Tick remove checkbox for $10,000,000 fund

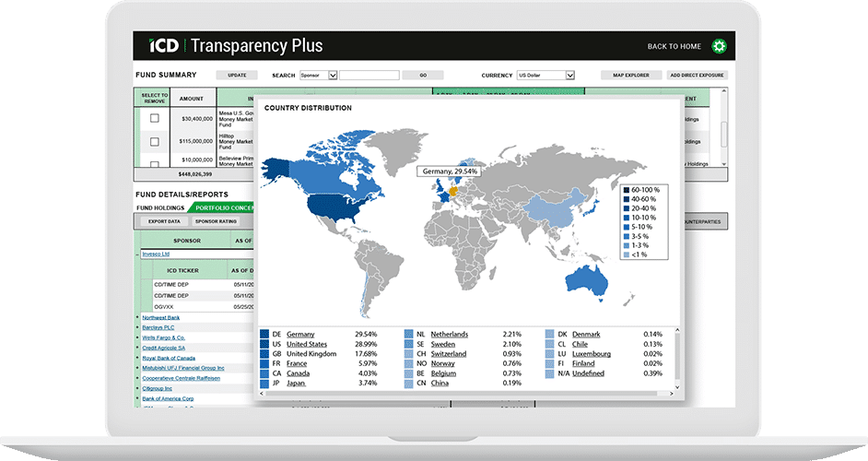155,164
